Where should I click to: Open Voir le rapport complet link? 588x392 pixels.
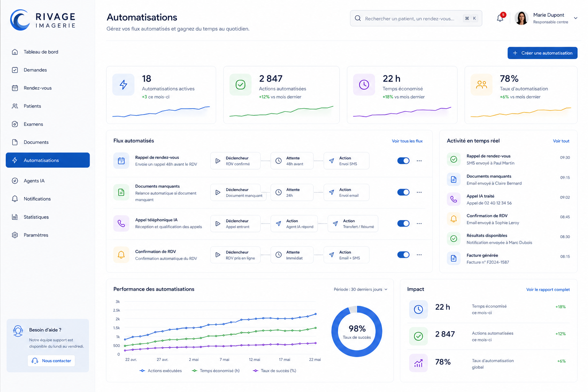pos(548,289)
